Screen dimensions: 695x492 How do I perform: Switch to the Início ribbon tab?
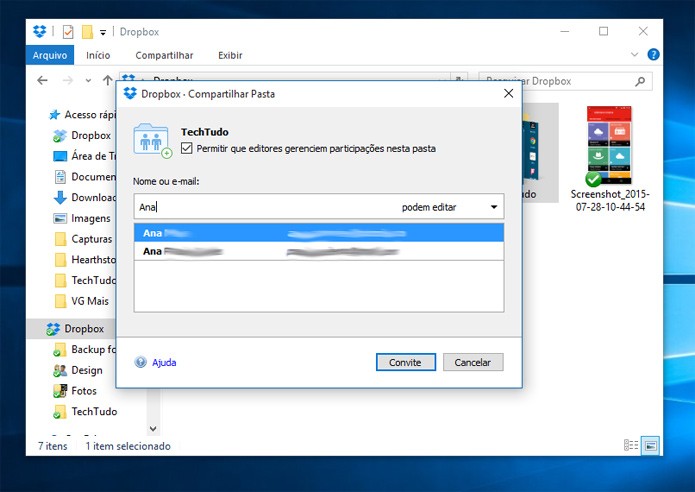click(98, 55)
